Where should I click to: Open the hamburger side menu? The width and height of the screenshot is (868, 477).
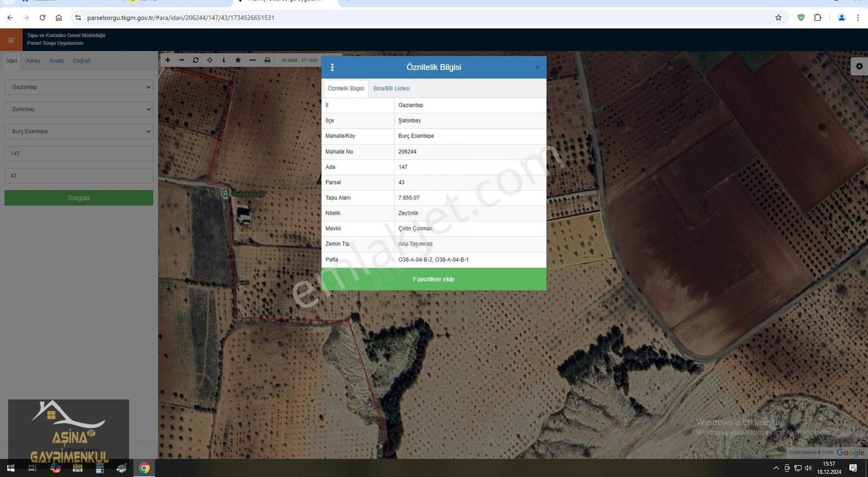pyautogui.click(x=11, y=40)
